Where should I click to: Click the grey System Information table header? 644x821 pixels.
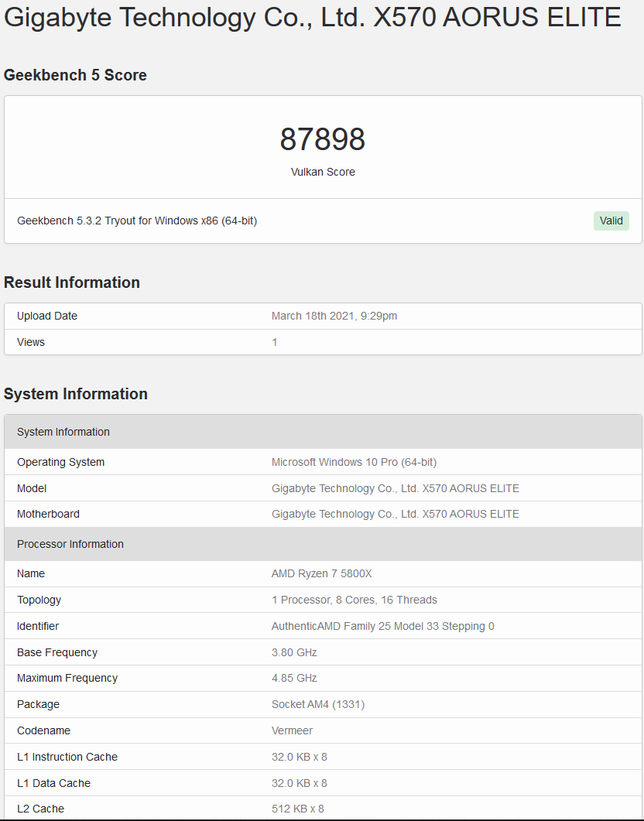pos(323,432)
